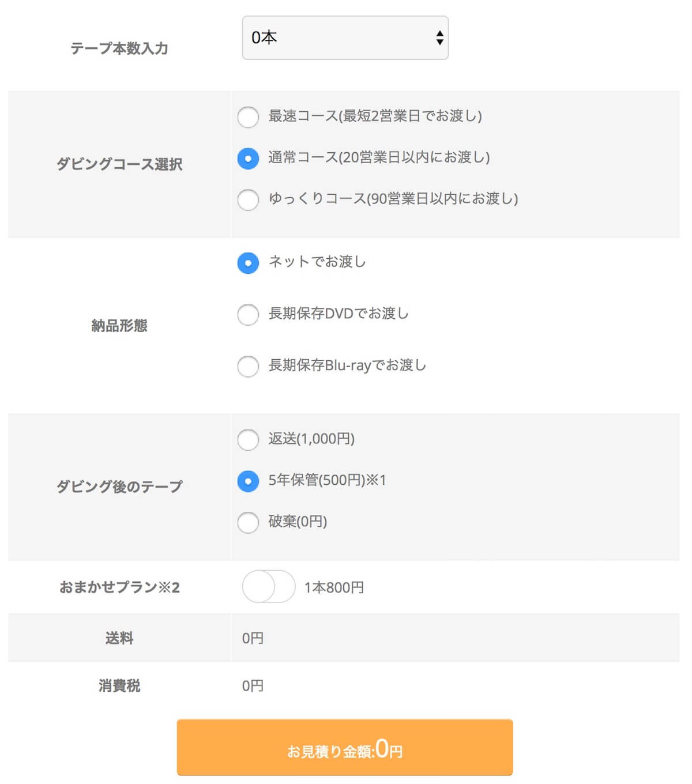692x784 pixels.
Task: Select 破棄(0円) disposal option
Action: pos(248,522)
